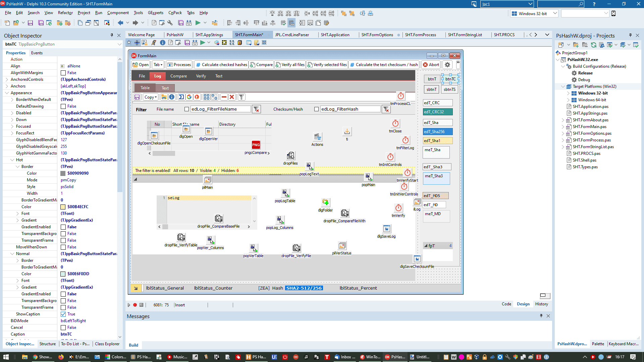
Task: Collapse the Normal property group
Action: click(x=12, y=254)
